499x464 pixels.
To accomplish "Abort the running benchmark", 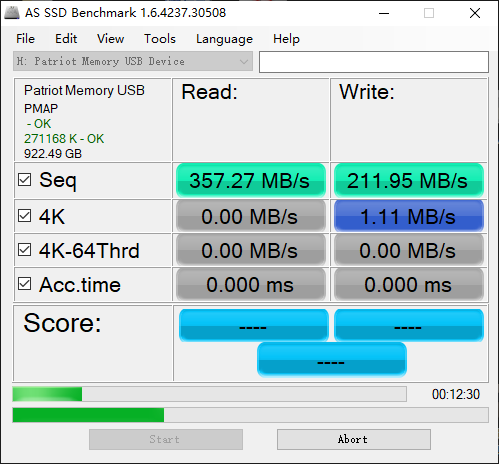I will pyautogui.click(x=354, y=439).
